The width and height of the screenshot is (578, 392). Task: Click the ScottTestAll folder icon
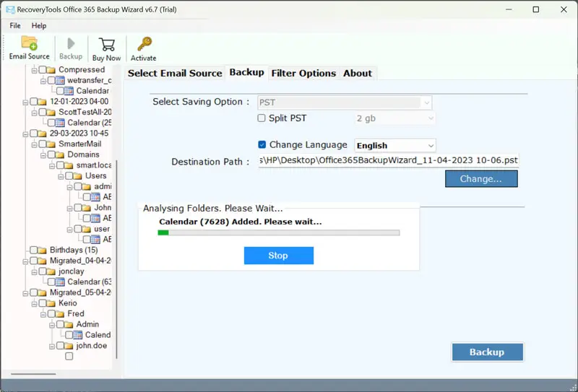51,112
